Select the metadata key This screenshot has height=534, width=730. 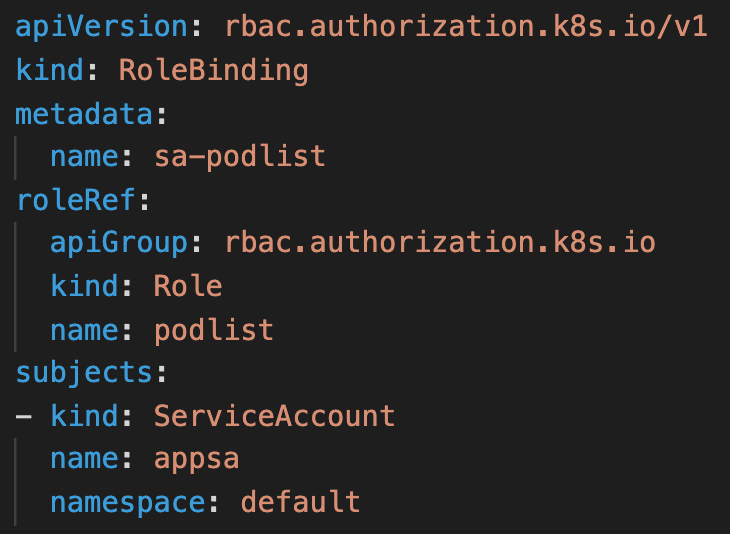(82, 114)
